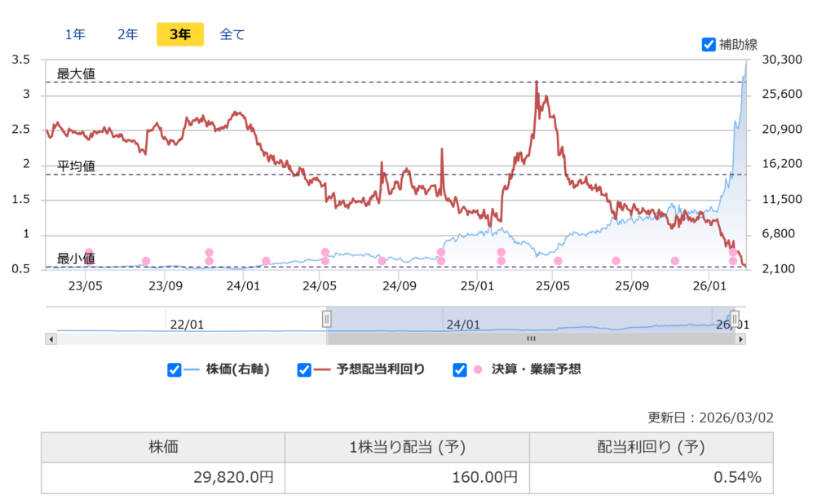The width and height of the screenshot is (835, 504).
Task: Click the left range navigator handle
Action: (x=327, y=318)
